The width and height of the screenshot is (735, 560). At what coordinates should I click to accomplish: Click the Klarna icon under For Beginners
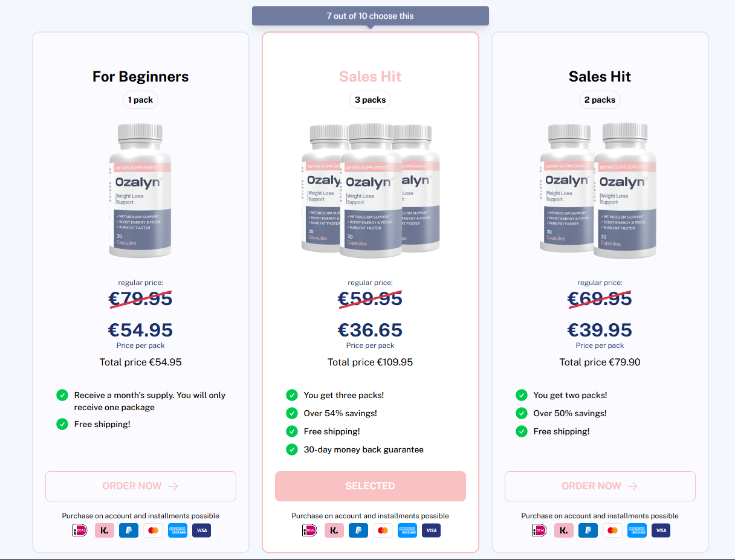click(x=105, y=530)
